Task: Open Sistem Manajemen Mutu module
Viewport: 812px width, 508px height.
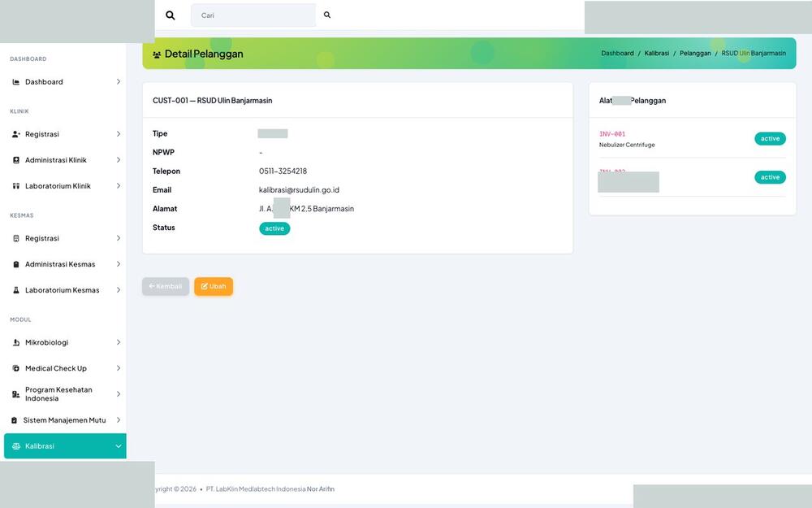Action: (65, 420)
